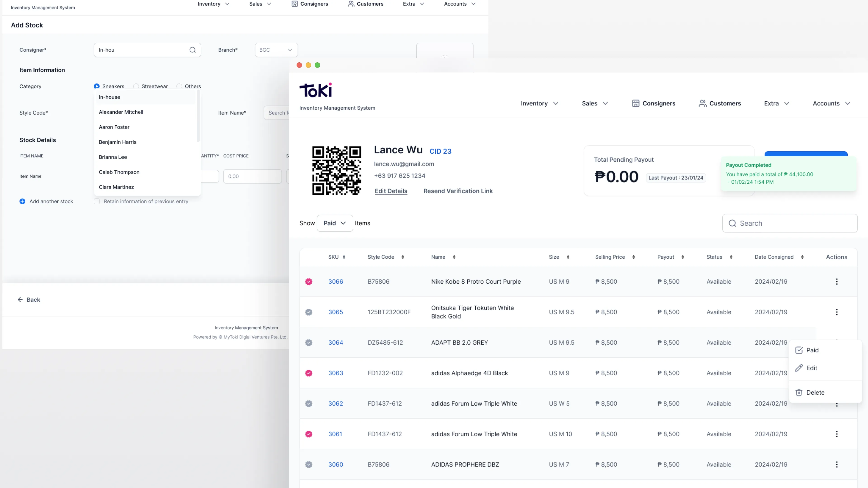Select the Streetwear category radio button

point(136,86)
